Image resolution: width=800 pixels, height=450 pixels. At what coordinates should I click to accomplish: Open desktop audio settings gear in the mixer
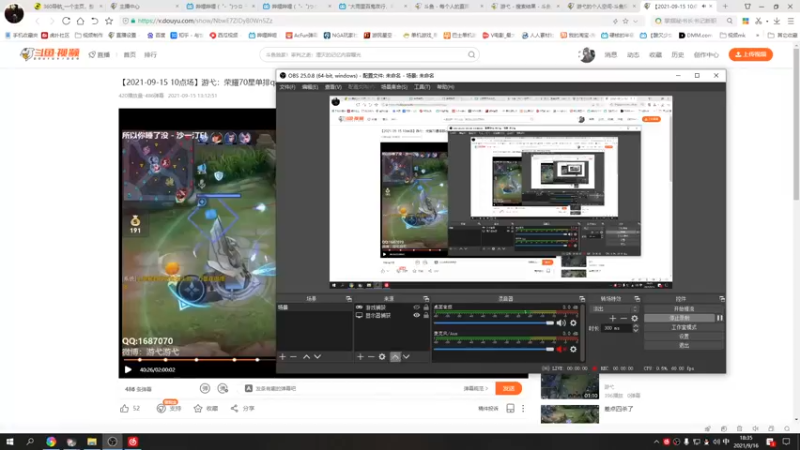(x=573, y=323)
